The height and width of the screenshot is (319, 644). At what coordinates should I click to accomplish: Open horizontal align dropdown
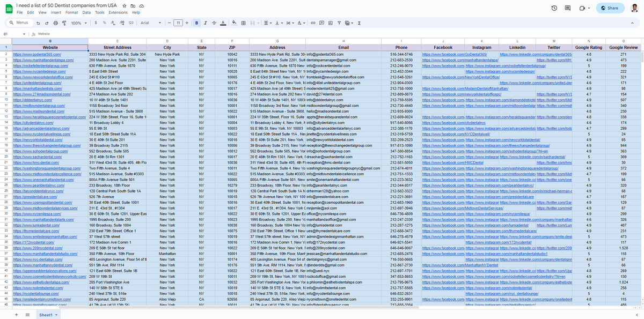pyautogui.click(x=267, y=23)
